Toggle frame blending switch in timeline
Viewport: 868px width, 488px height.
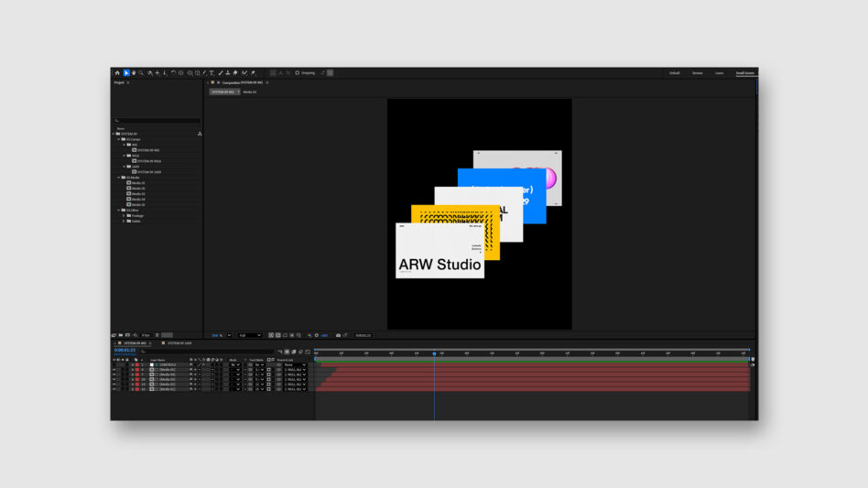pyautogui.click(x=293, y=352)
